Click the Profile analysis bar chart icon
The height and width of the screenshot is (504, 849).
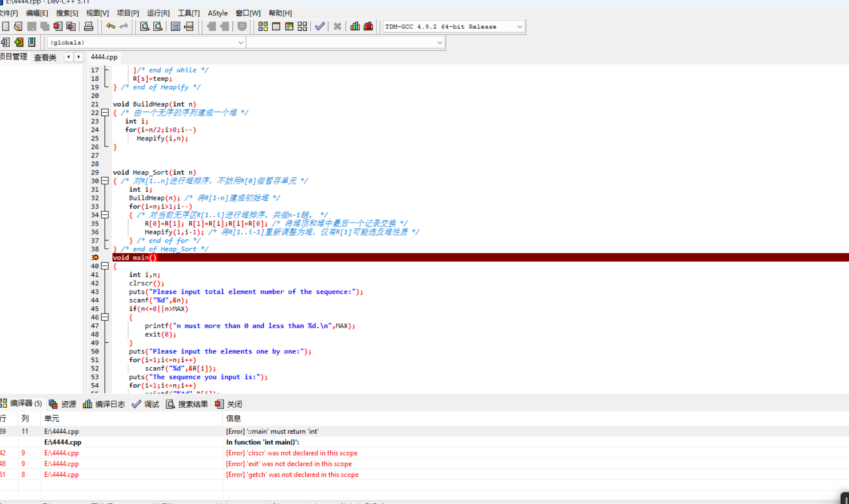[355, 27]
